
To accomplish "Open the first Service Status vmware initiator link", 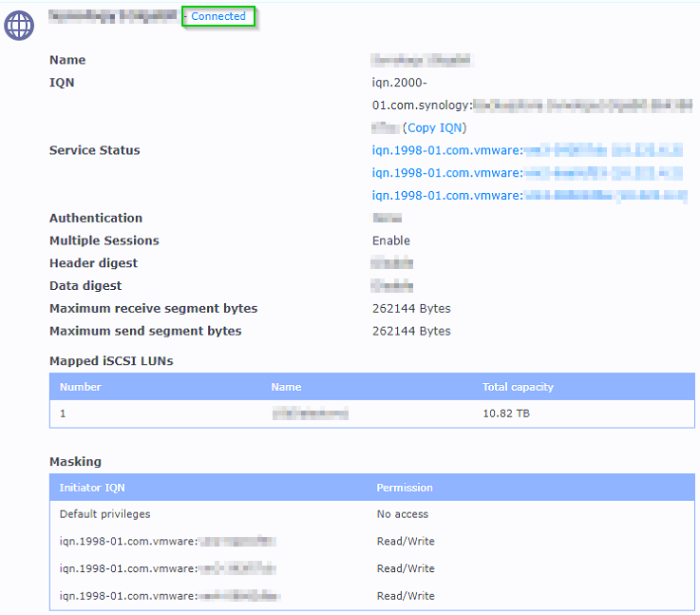I will (x=527, y=150).
